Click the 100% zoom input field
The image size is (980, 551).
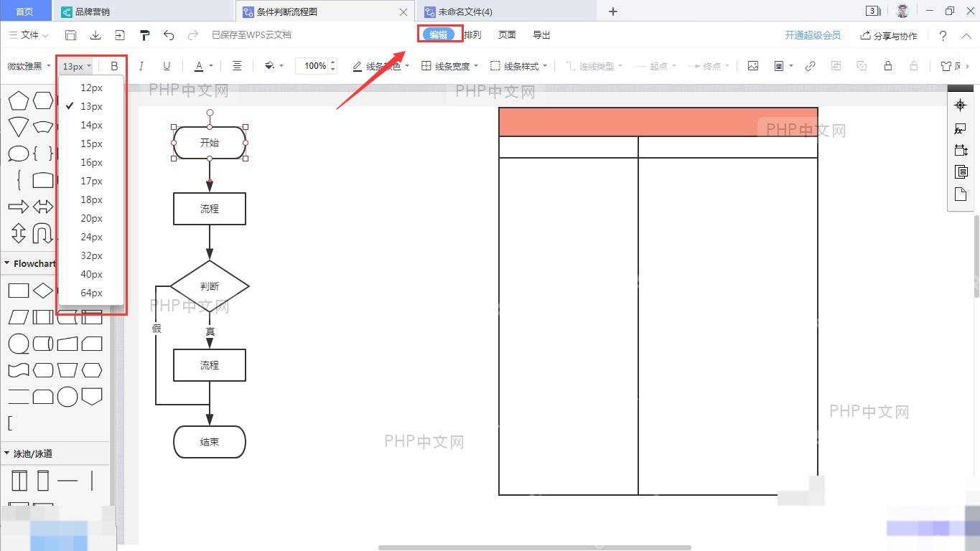click(316, 66)
